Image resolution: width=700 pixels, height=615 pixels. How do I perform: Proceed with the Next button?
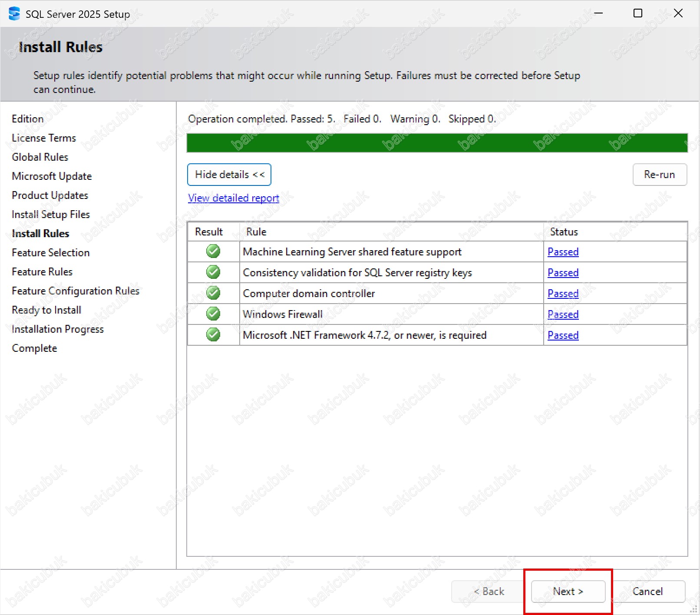568,592
